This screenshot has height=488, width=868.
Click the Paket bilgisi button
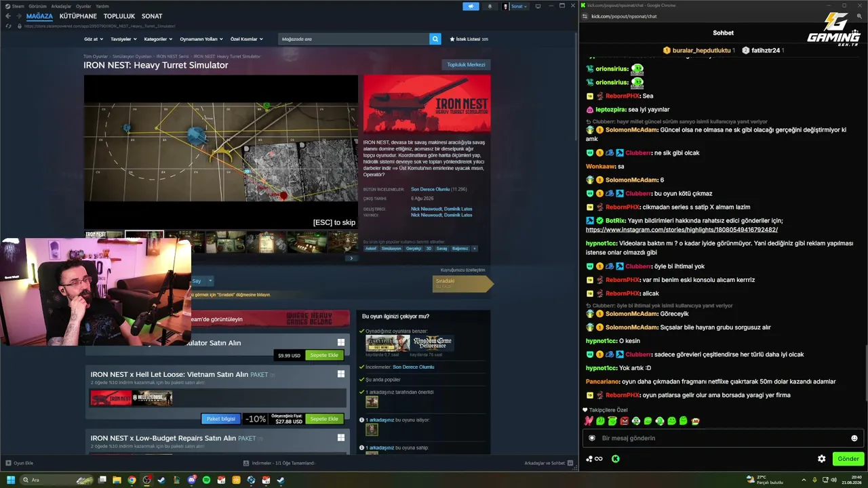[x=221, y=419]
